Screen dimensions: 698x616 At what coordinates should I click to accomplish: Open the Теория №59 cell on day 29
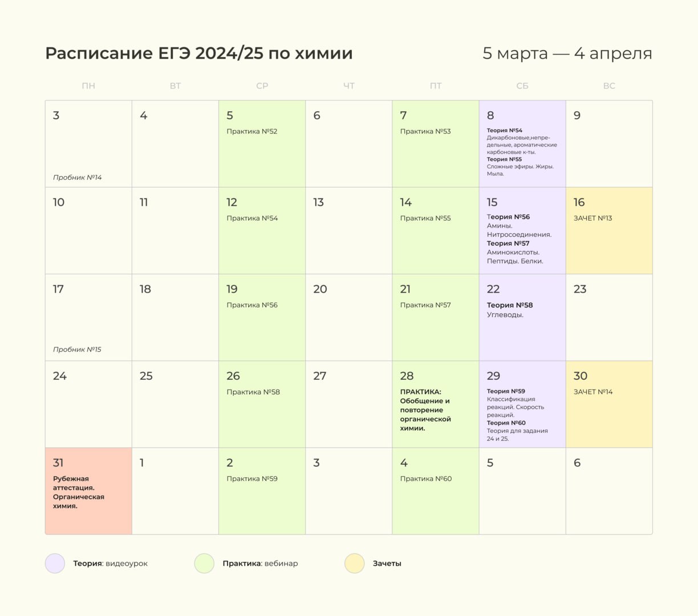pos(522,404)
